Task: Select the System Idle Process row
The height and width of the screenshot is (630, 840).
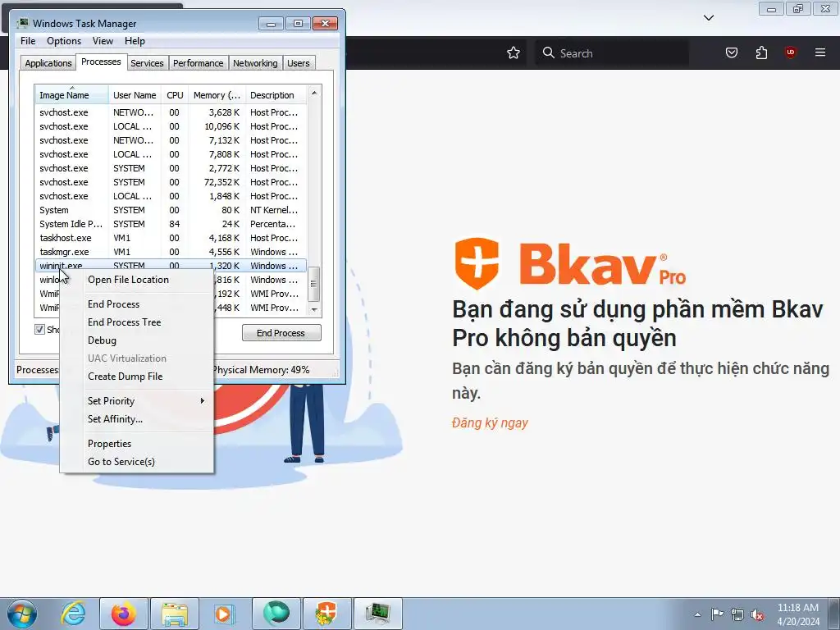Action: 171,224
